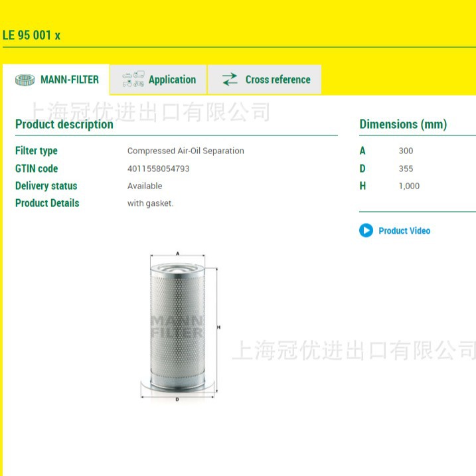Viewport: 476px width, 476px height.
Task: Click dimension A value 300
Action: tap(406, 151)
